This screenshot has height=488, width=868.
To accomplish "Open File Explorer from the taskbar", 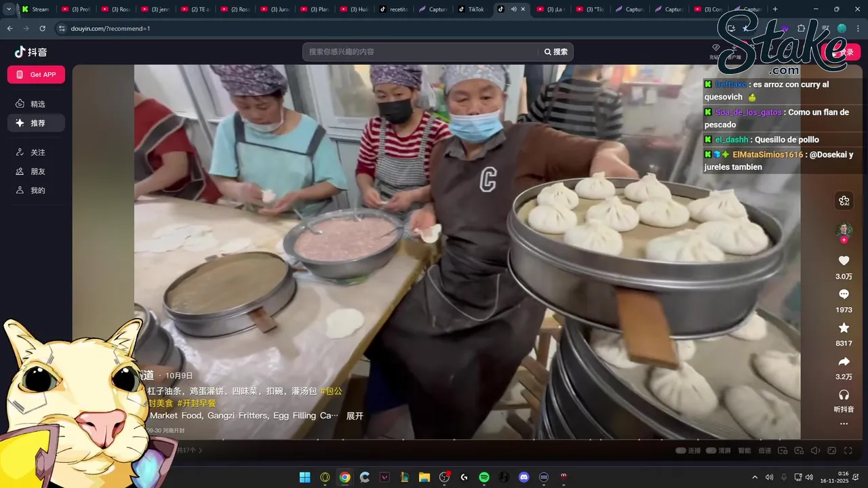I will (x=425, y=477).
